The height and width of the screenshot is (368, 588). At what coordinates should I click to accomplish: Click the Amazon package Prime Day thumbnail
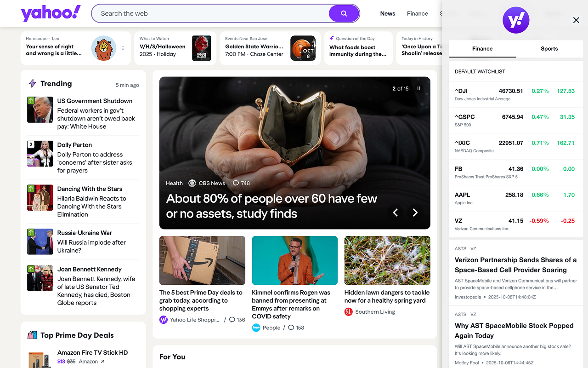pos(202,261)
